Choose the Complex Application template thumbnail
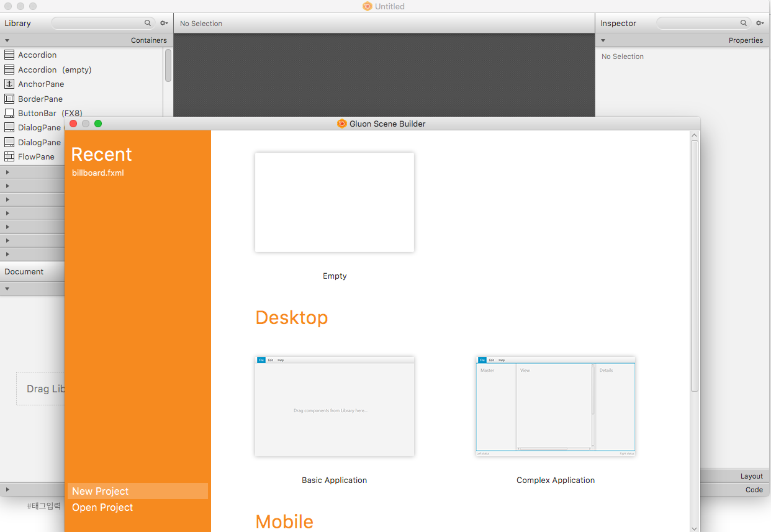771x532 pixels. click(556, 407)
